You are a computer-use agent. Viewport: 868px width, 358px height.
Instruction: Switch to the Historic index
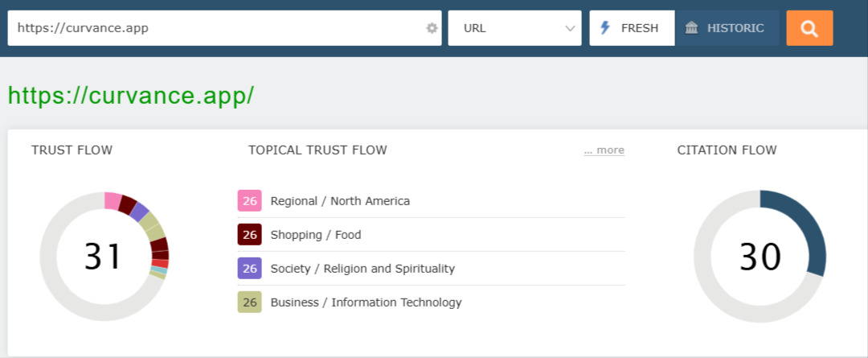point(727,28)
